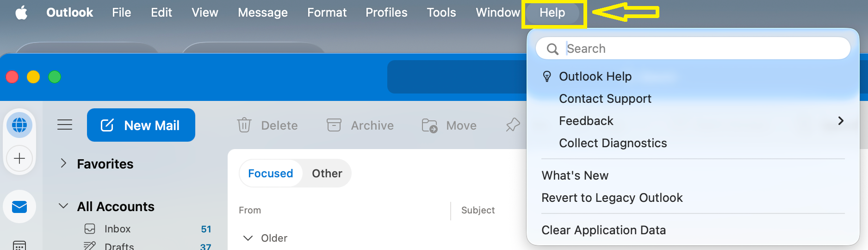This screenshot has height=250, width=868.
Task: Click the move-to-folder icon
Action: tap(429, 125)
